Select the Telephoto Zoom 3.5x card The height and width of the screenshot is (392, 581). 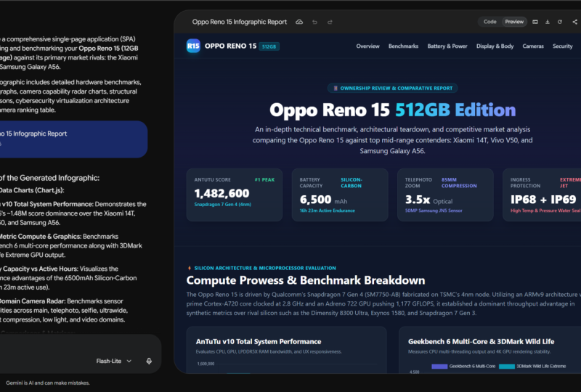click(x=445, y=195)
